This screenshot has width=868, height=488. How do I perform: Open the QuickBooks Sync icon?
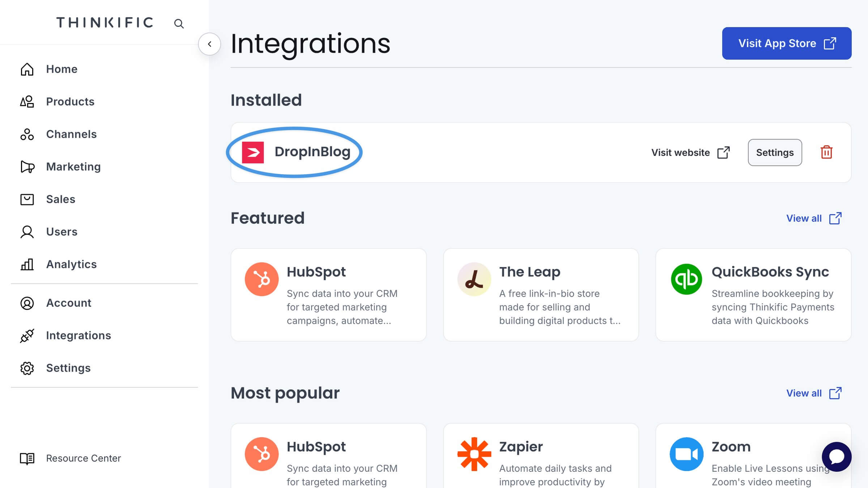[x=686, y=279]
